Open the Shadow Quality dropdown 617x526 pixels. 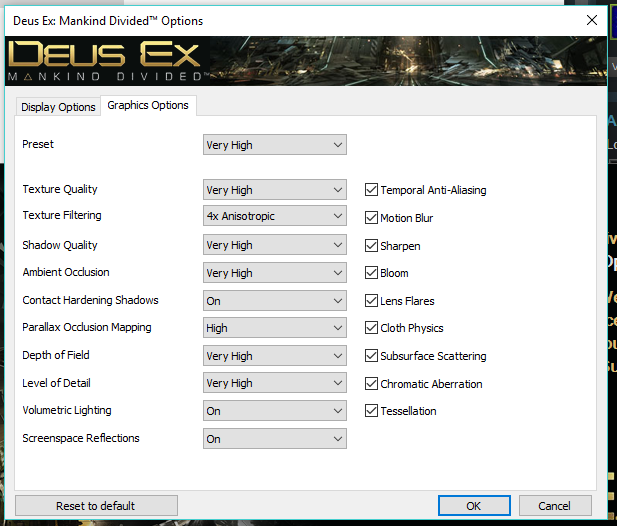pyautogui.click(x=275, y=245)
